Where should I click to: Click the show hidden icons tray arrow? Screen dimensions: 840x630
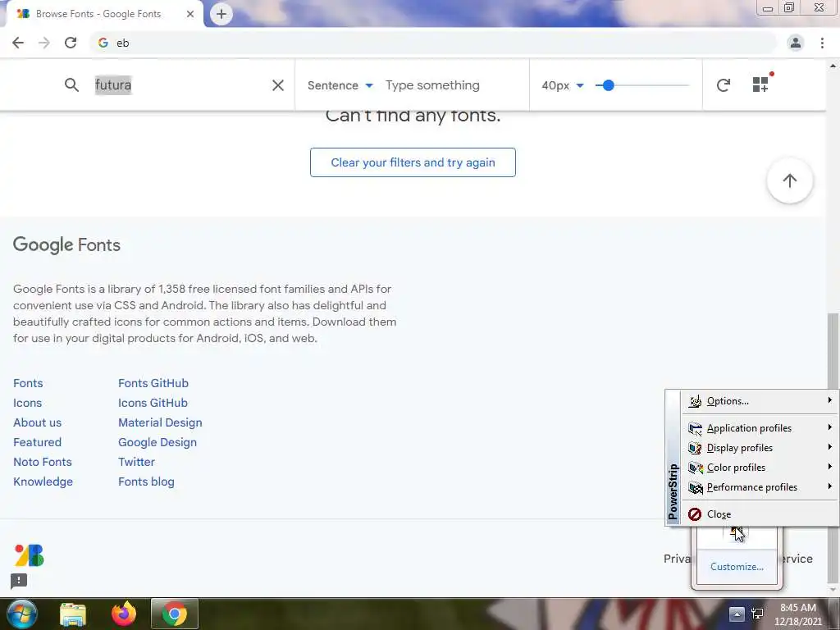pyautogui.click(x=737, y=614)
